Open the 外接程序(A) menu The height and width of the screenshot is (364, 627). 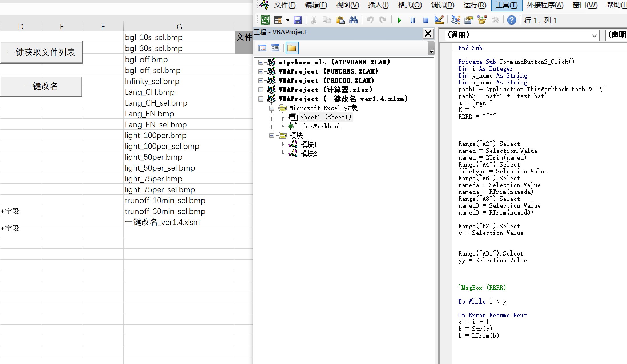pyautogui.click(x=545, y=5)
